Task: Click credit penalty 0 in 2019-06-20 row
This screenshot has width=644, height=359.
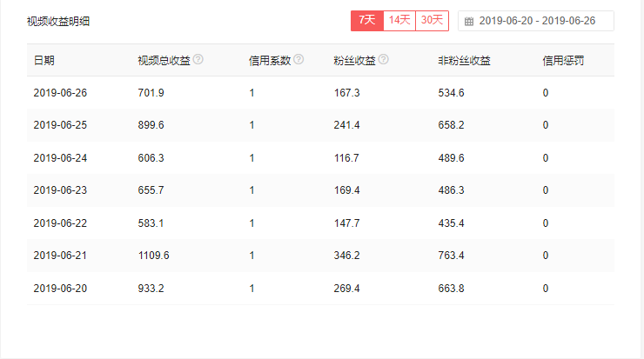Action: [x=546, y=289]
